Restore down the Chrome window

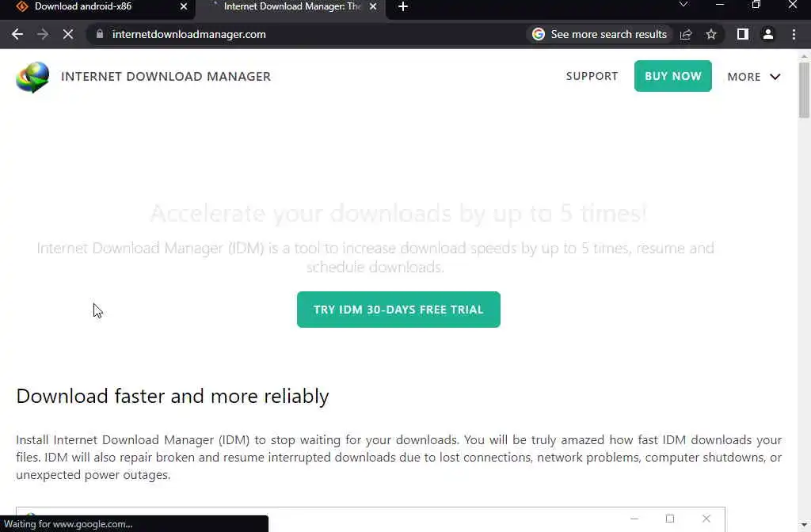point(756,5)
